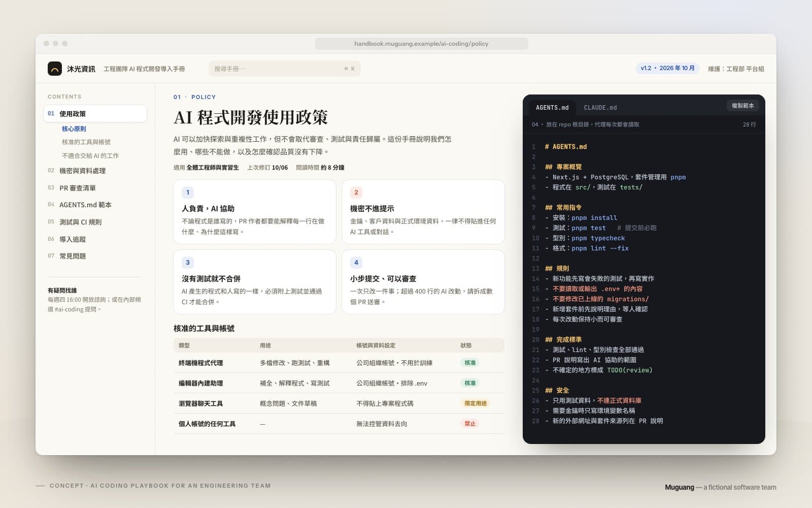
Task: Click the ## 專案概覽 code line
Action: pos(563,167)
